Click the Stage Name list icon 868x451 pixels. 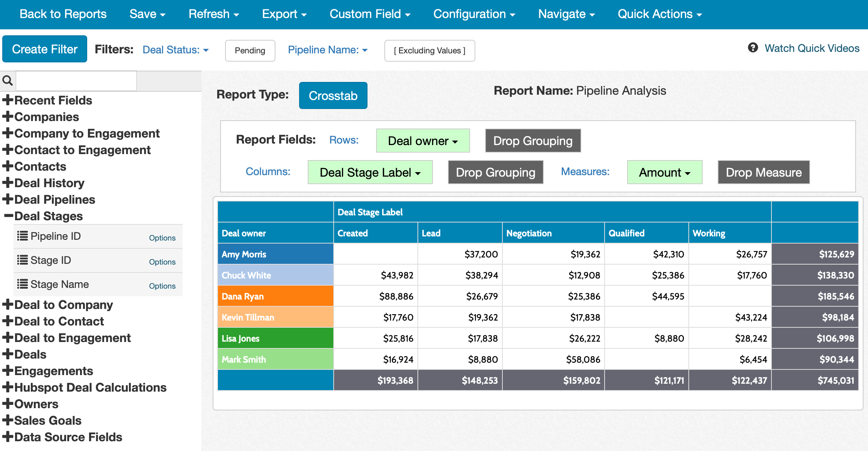pyautogui.click(x=23, y=284)
